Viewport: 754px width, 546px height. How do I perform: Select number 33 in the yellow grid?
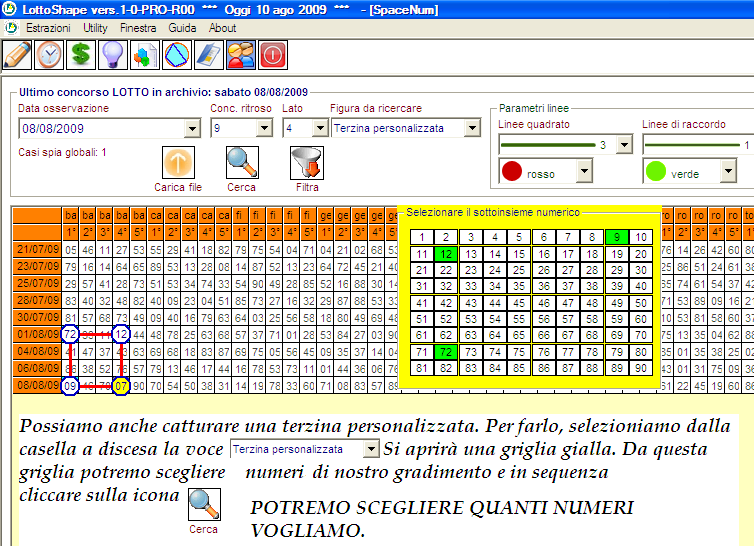[471, 286]
